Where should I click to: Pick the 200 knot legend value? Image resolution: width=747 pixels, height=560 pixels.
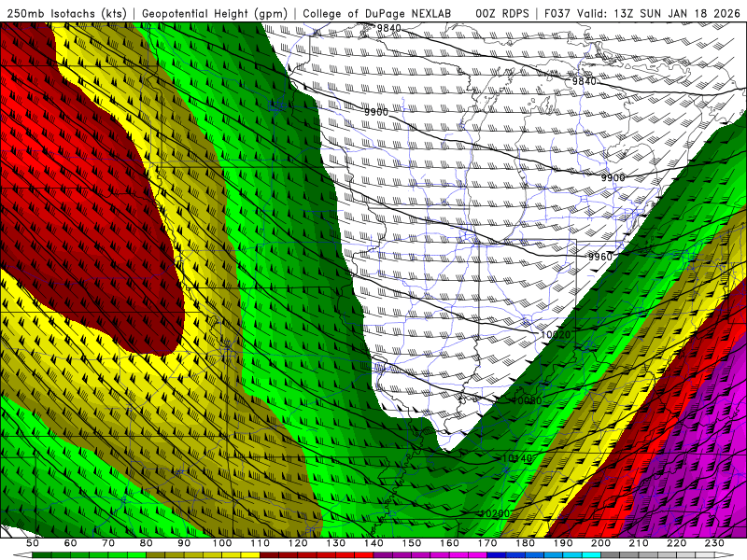[x=600, y=543]
